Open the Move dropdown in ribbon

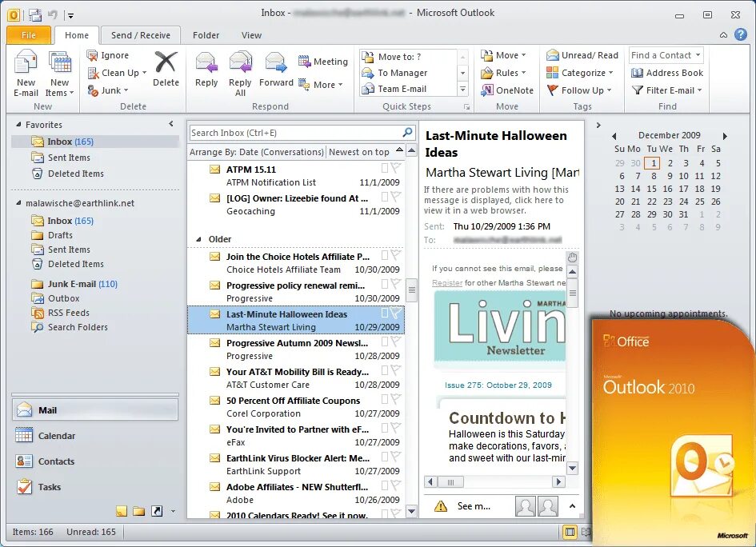[503, 55]
